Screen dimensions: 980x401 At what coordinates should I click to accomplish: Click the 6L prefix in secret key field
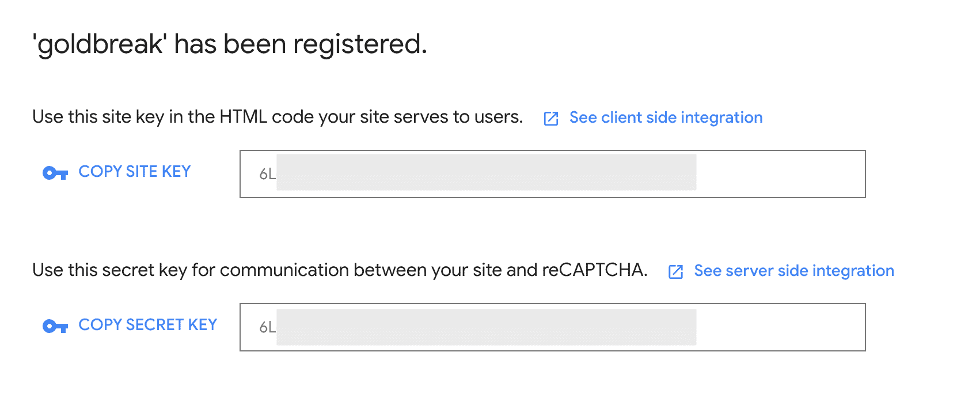pos(267,327)
